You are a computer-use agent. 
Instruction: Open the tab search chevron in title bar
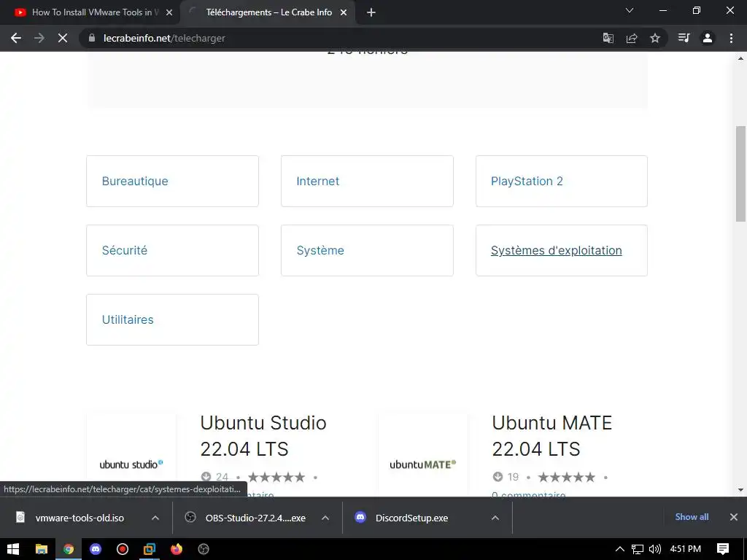[630, 10]
